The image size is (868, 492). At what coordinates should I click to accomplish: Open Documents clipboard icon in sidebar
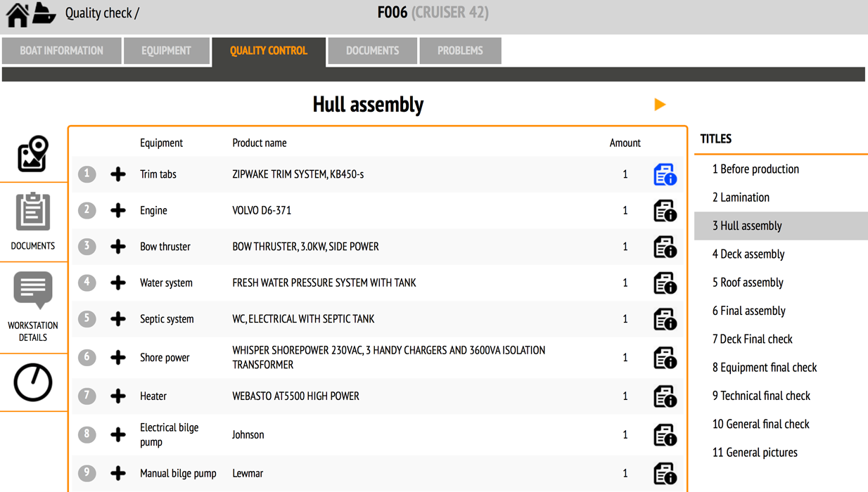coord(33,212)
